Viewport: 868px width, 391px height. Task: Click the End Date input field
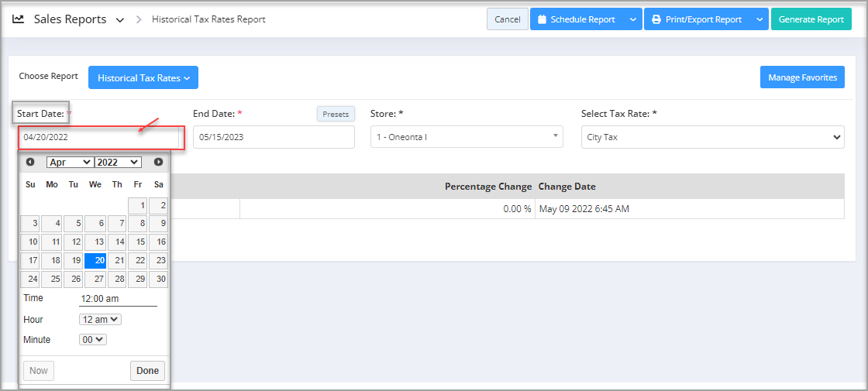[274, 137]
